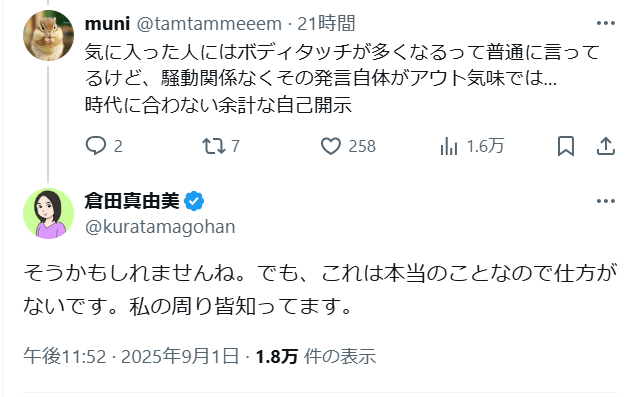
Task: Click the 倉田真由美 display name
Action: 132,201
